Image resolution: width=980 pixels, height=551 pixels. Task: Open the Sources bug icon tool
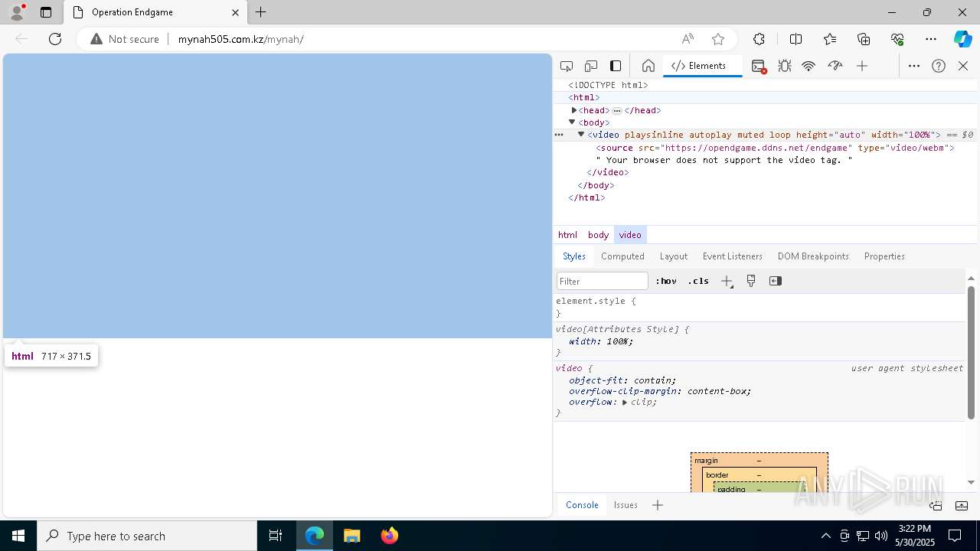coord(785,66)
